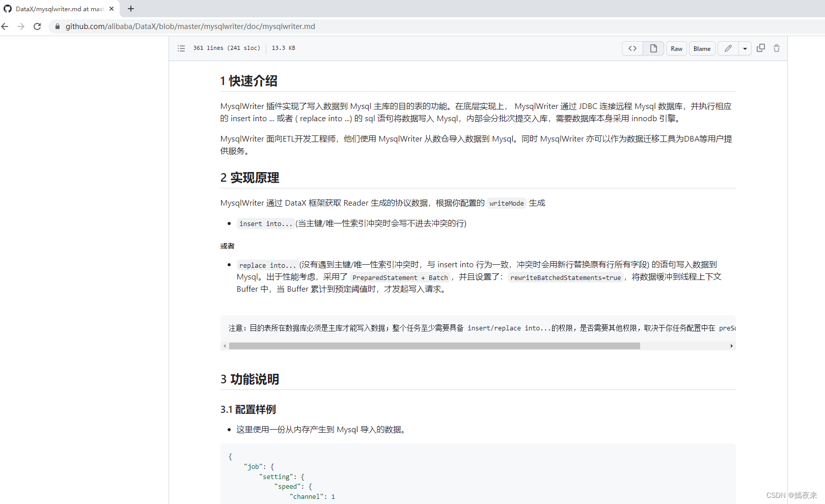
Task: Click the horizontal scrollbar thumb of the note block
Action: (x=434, y=346)
